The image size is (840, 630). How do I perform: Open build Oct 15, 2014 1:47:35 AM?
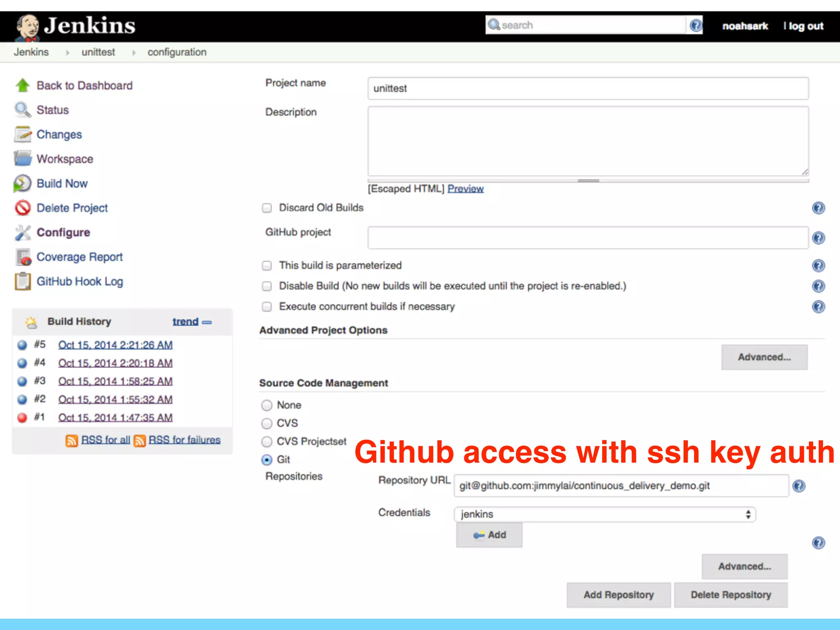click(x=115, y=418)
